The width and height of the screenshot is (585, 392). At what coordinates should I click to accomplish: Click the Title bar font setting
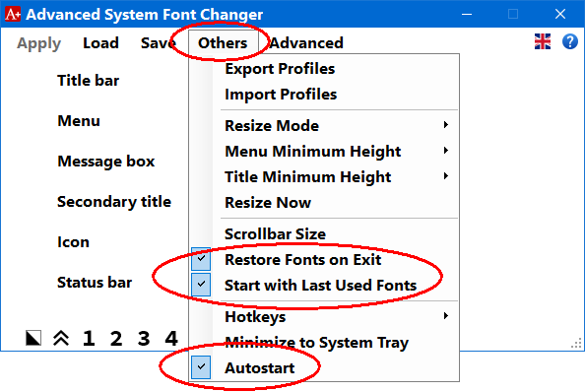pos(88,81)
